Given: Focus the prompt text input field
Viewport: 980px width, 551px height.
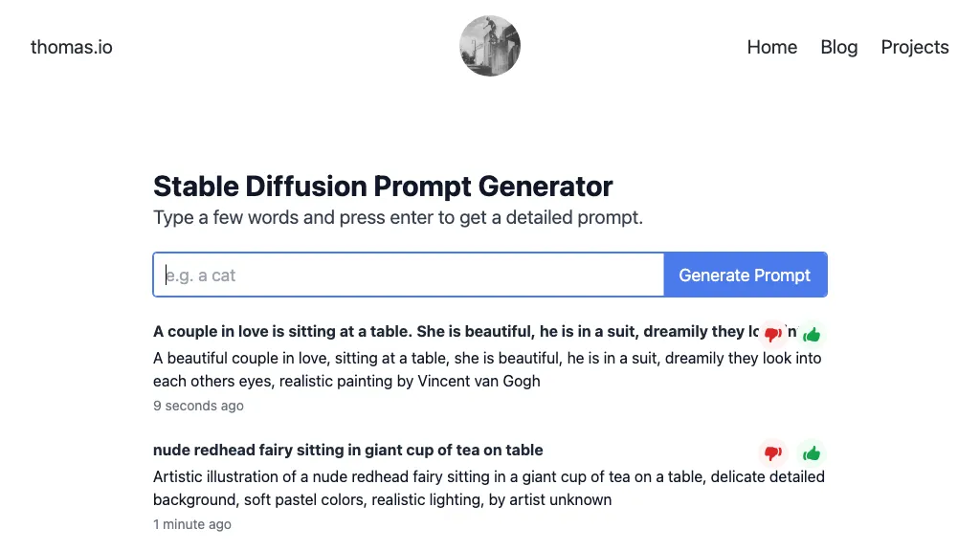Looking at the screenshot, I should [x=409, y=275].
